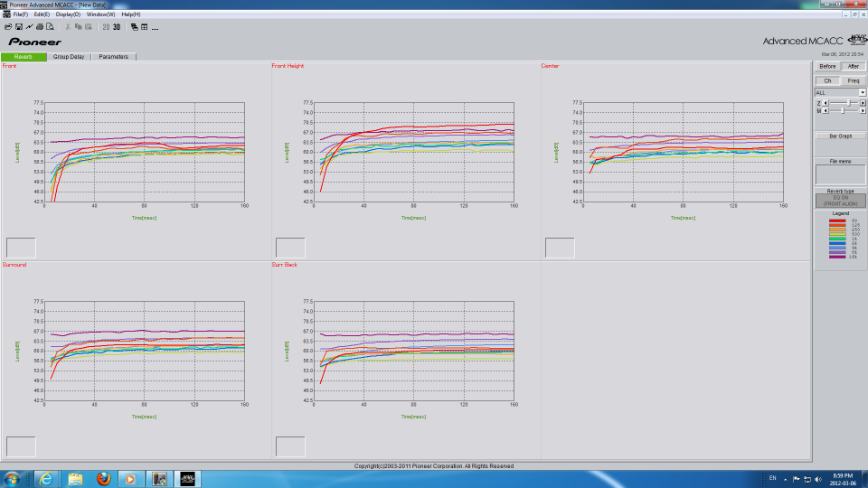Click inside the File memo box

coord(840,175)
